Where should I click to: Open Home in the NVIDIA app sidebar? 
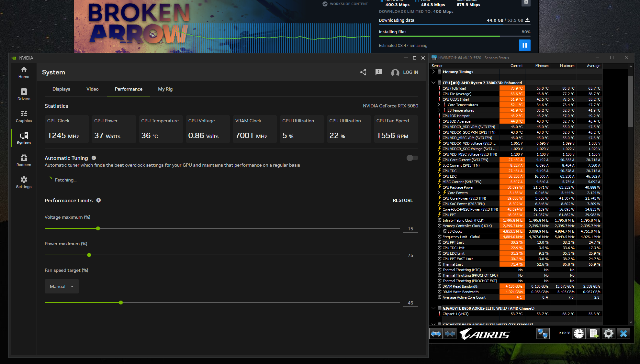pyautogui.click(x=24, y=72)
